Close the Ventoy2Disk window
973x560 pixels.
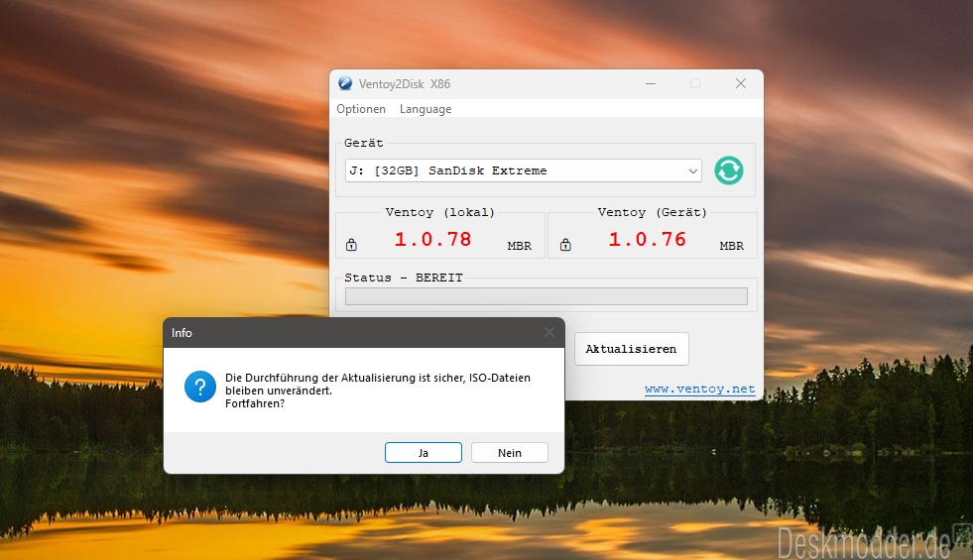click(x=740, y=83)
